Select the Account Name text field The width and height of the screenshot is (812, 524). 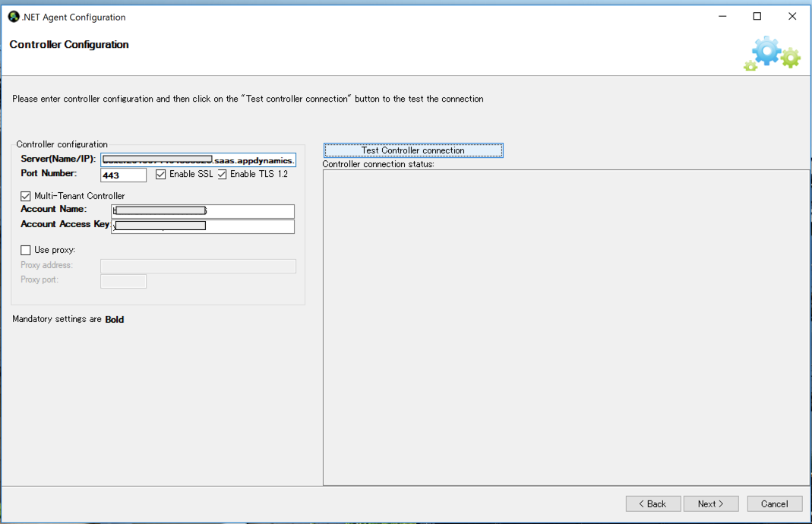(x=251, y=211)
